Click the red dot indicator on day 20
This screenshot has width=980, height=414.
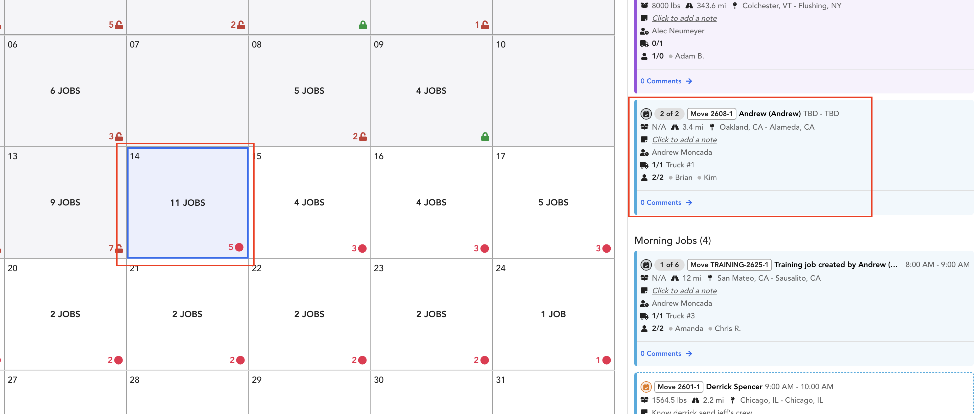118,360
